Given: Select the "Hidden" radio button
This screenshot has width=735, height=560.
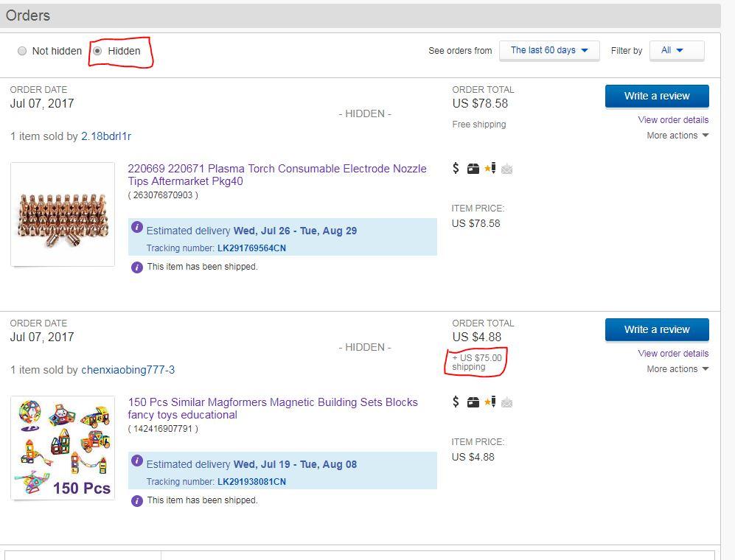Looking at the screenshot, I should [97, 51].
